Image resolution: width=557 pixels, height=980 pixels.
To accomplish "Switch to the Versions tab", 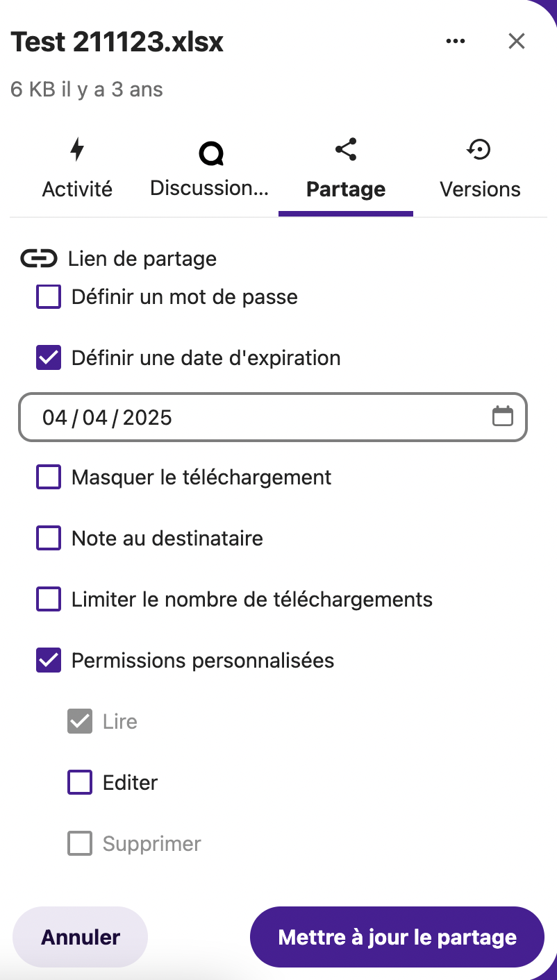I will [x=480, y=189].
